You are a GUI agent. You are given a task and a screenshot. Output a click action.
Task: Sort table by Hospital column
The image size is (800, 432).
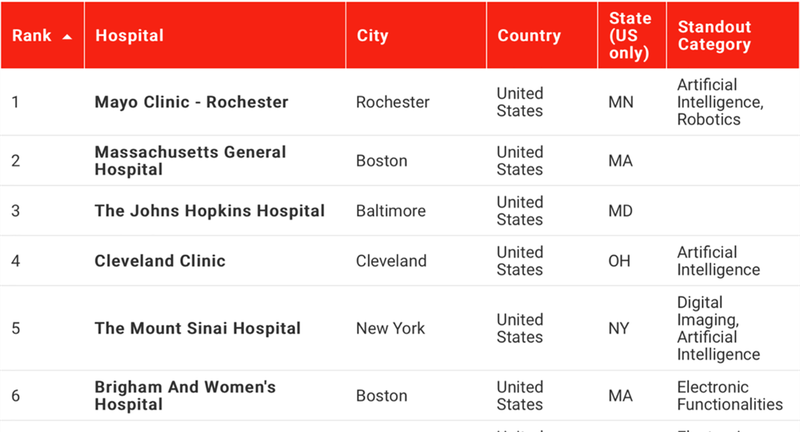coord(130,36)
